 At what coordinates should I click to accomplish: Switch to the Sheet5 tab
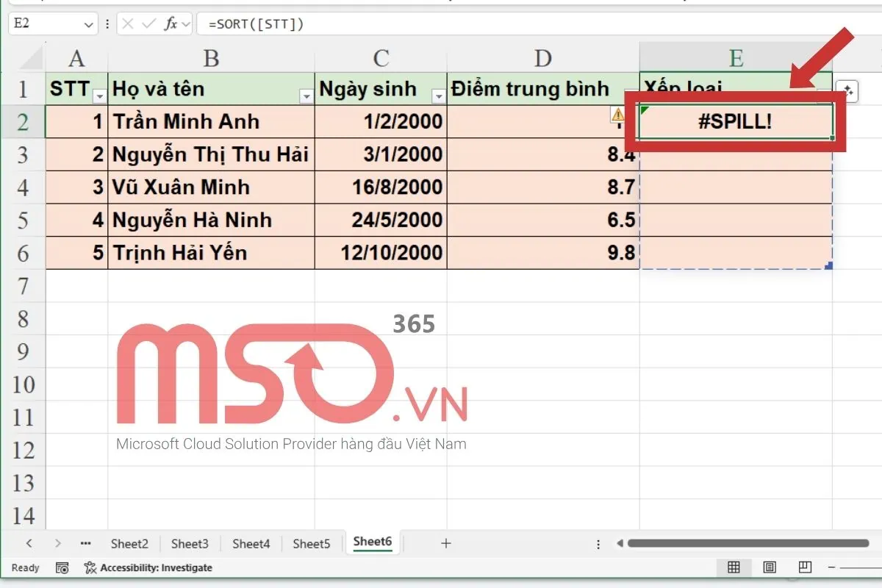pyautogui.click(x=312, y=543)
